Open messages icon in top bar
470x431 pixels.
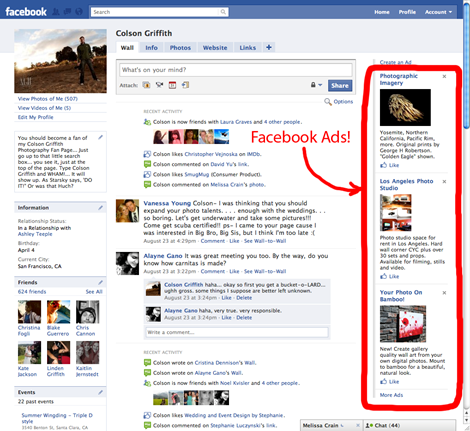[67, 12]
